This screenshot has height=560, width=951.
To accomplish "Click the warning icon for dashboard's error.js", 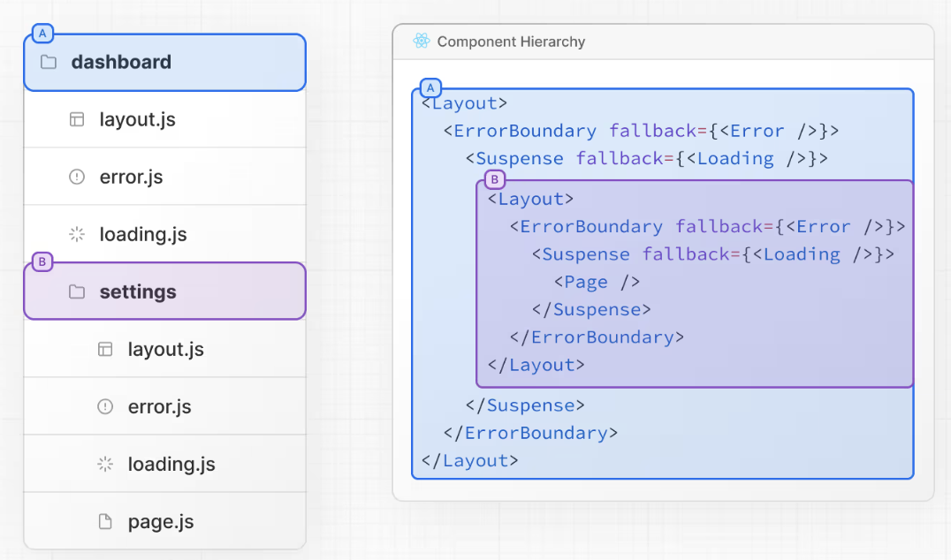I will click(x=77, y=177).
